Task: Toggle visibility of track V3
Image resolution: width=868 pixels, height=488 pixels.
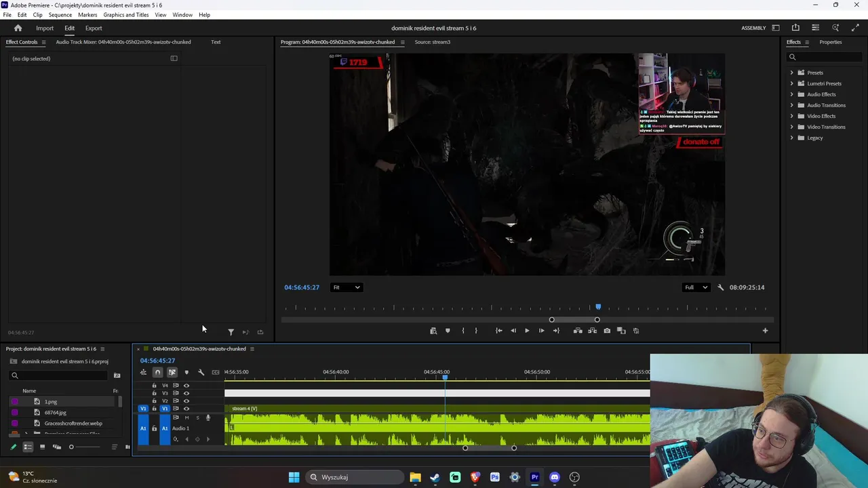Action: pyautogui.click(x=186, y=393)
